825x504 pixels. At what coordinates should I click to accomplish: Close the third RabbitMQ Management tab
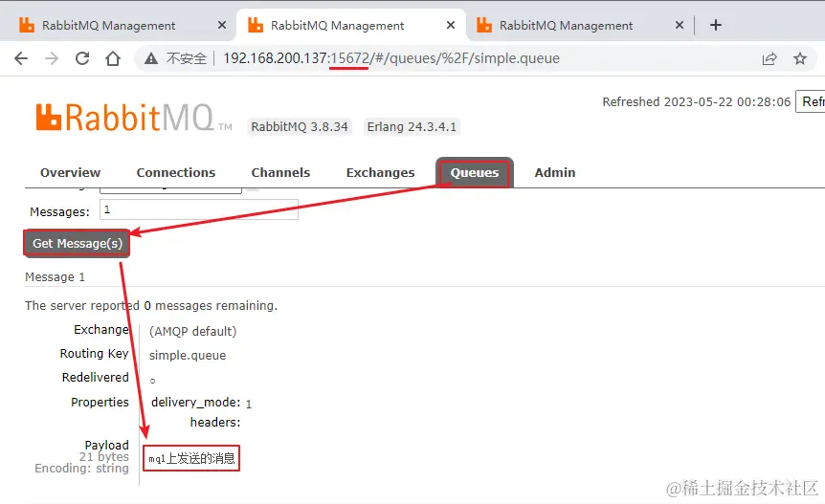pyautogui.click(x=680, y=25)
